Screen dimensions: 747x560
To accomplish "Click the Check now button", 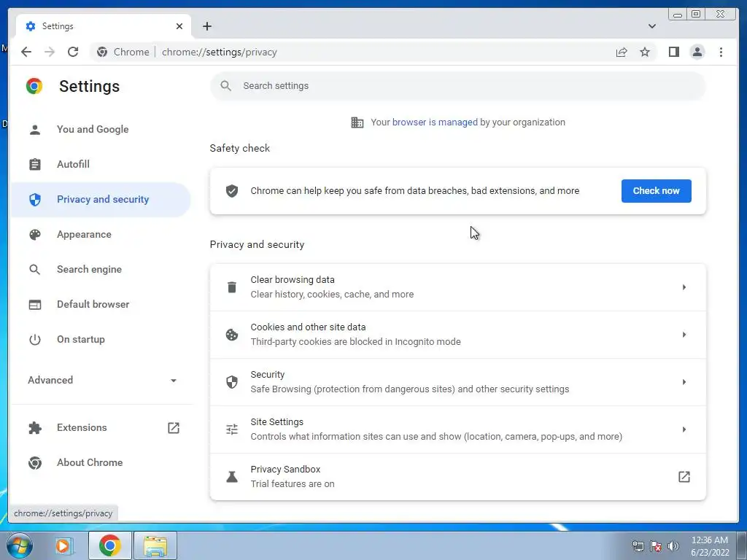I will point(656,191).
